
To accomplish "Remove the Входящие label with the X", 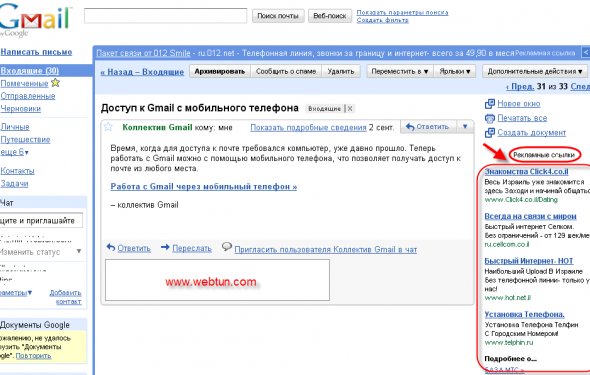I will pos(350,109).
